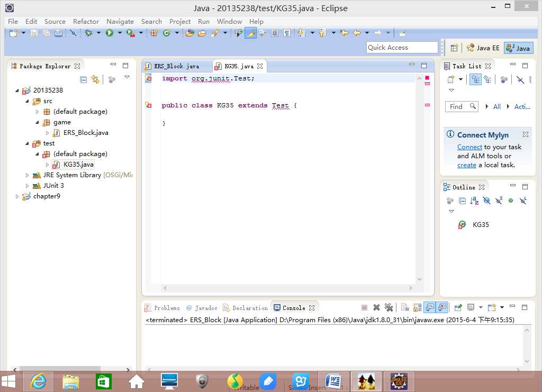Click Remove All Terminated Launches icon
Screen dimensions: 542x392
[x=389, y=307]
